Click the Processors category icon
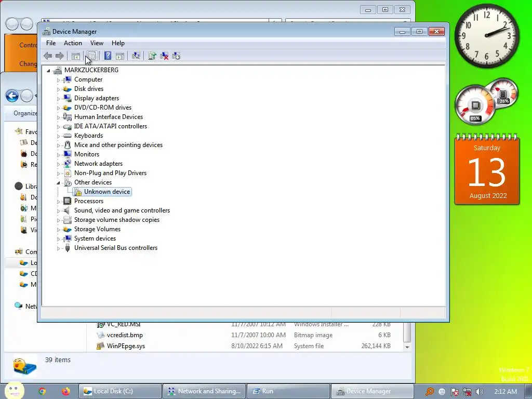532x399 pixels. (x=68, y=201)
